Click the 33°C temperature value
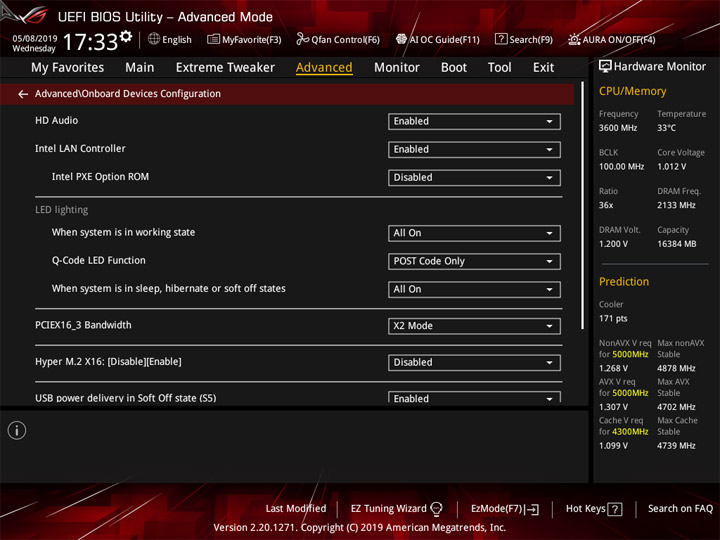The image size is (720, 540). pyautogui.click(x=666, y=128)
